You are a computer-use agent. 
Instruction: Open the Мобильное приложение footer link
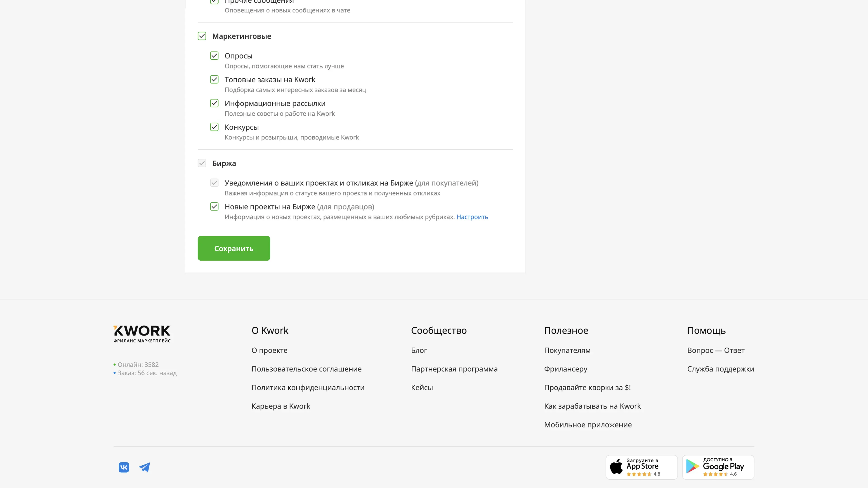pos(588,425)
